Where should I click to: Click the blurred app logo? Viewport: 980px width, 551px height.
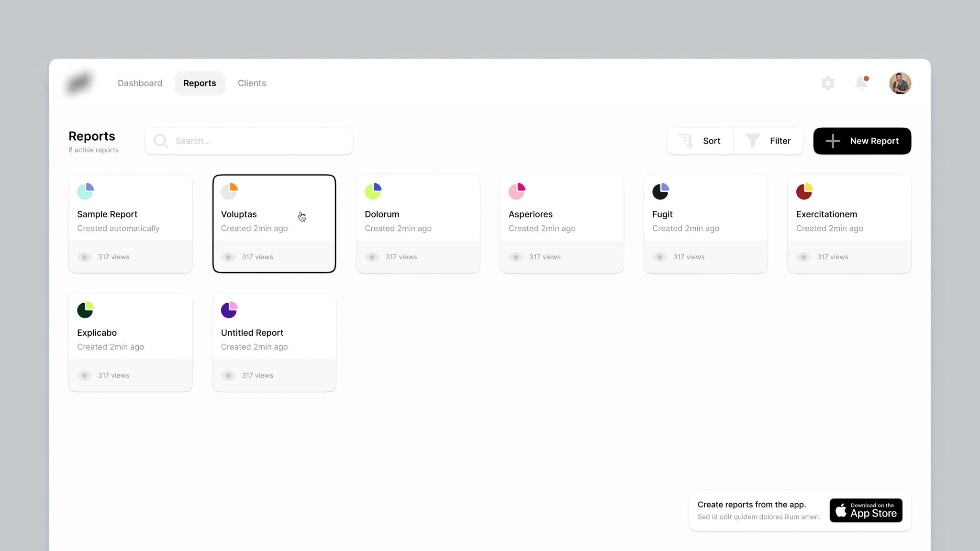(79, 83)
